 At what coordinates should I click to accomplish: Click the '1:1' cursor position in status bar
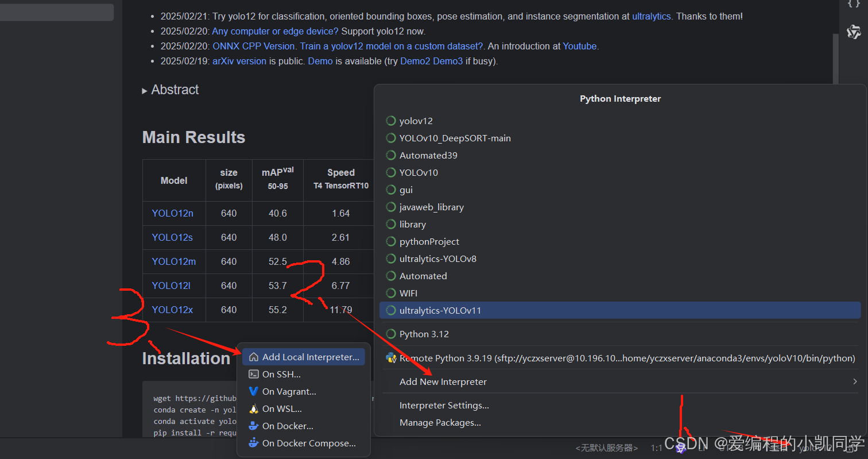click(657, 448)
